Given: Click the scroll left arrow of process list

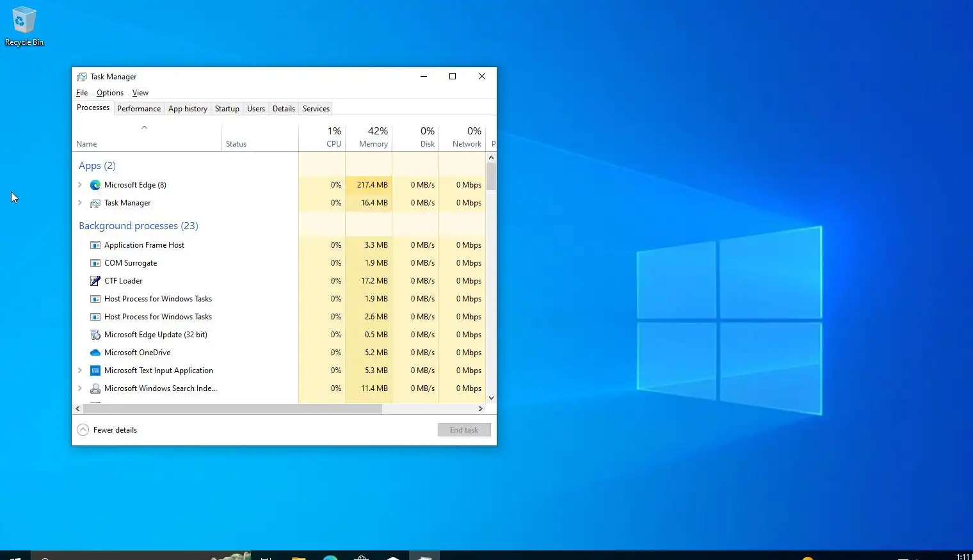Looking at the screenshot, I should [77, 408].
